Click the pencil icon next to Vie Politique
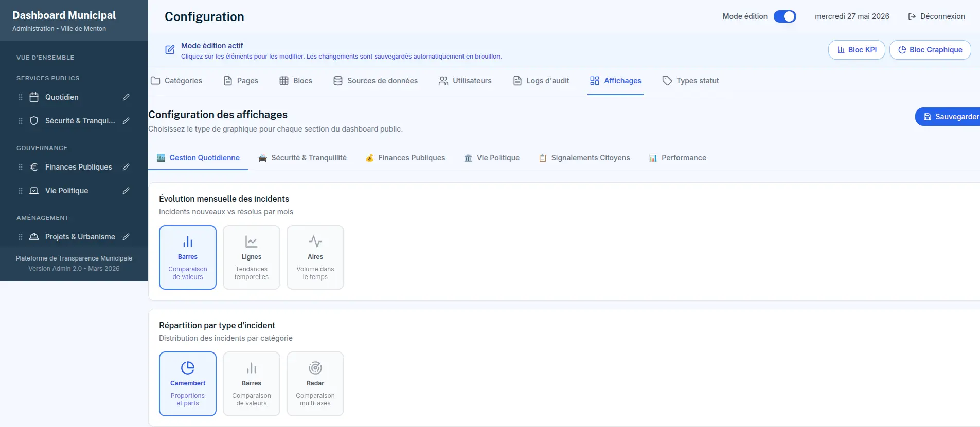 pyautogui.click(x=126, y=191)
